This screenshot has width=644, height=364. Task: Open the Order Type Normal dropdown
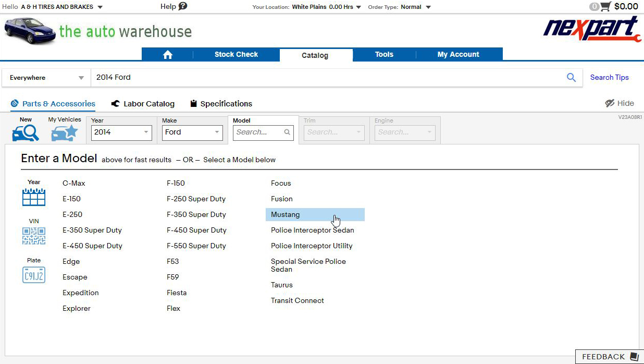[x=416, y=7]
